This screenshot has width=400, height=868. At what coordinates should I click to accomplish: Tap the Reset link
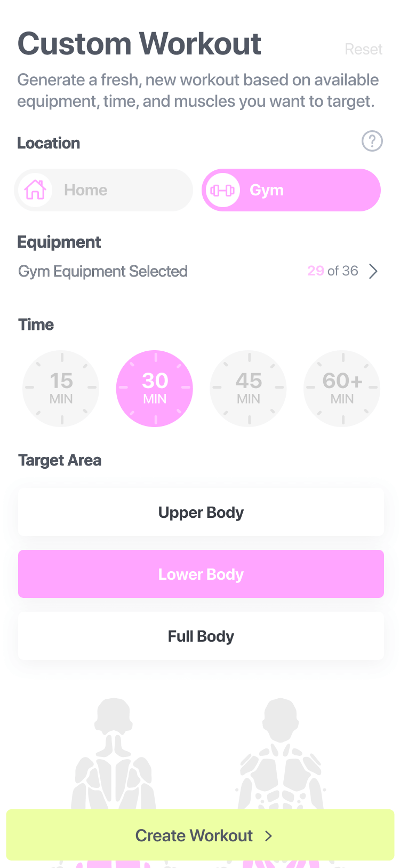pos(363,50)
